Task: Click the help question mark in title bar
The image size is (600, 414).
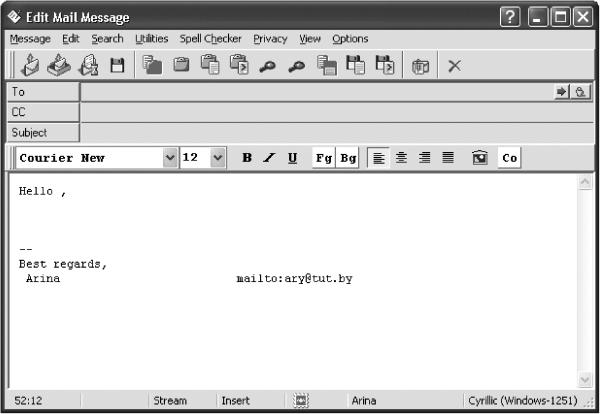Action: point(510,17)
